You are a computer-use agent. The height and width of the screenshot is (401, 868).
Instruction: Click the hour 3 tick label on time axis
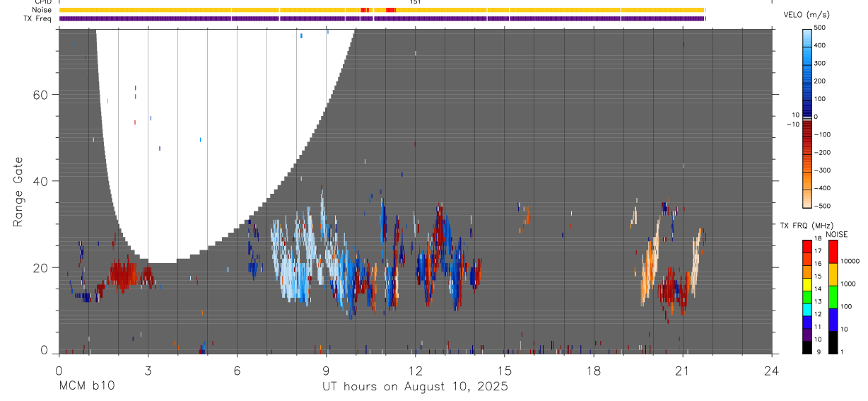(148, 370)
